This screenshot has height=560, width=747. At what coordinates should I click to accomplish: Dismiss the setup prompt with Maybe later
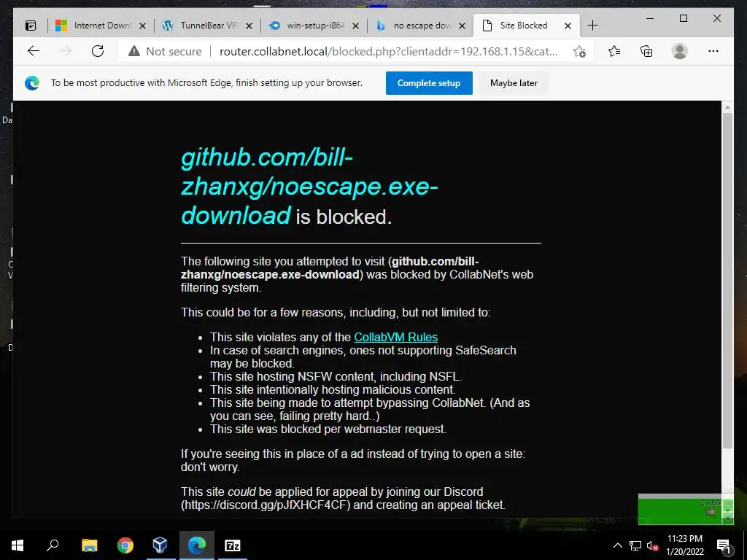click(x=514, y=83)
